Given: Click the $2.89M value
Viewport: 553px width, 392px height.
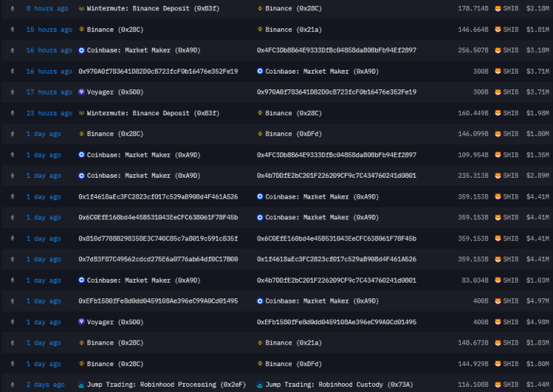Looking at the screenshot, I should coord(537,176).
